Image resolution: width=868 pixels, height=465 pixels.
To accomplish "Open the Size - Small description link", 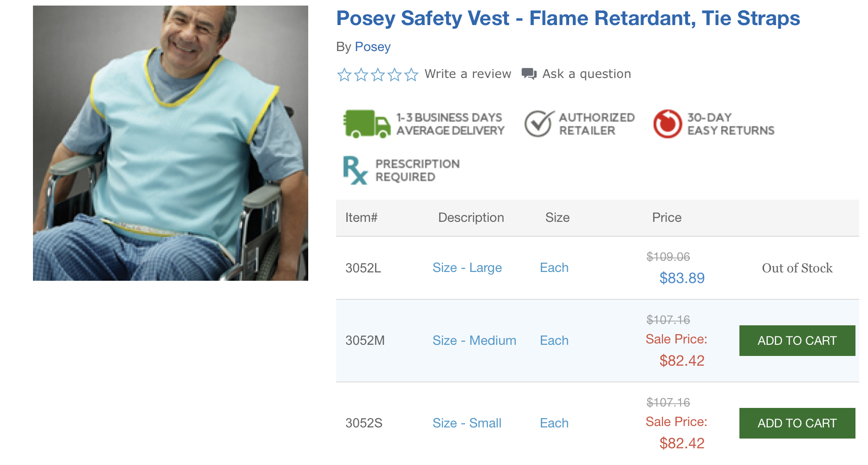I will coord(467,423).
